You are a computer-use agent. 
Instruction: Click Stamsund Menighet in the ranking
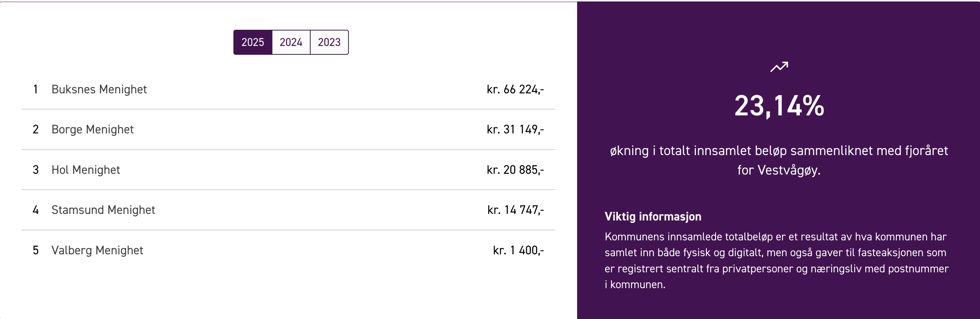[x=288, y=210]
